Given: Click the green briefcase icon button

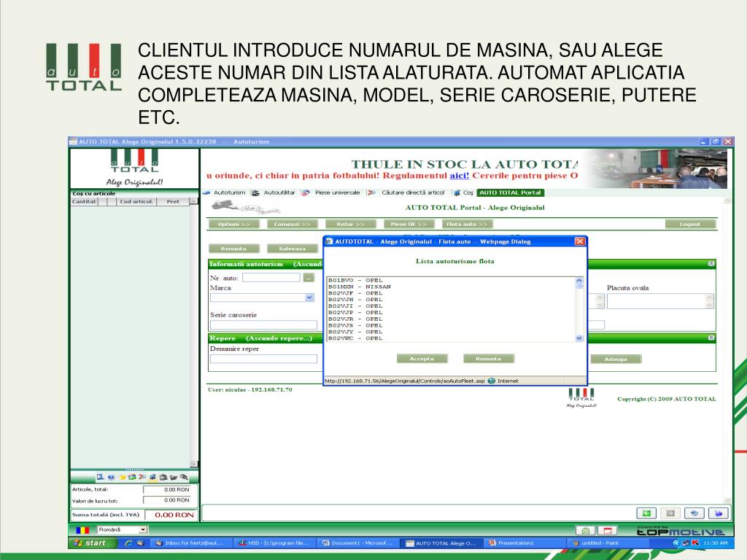Looking at the screenshot, I should click(x=586, y=531).
